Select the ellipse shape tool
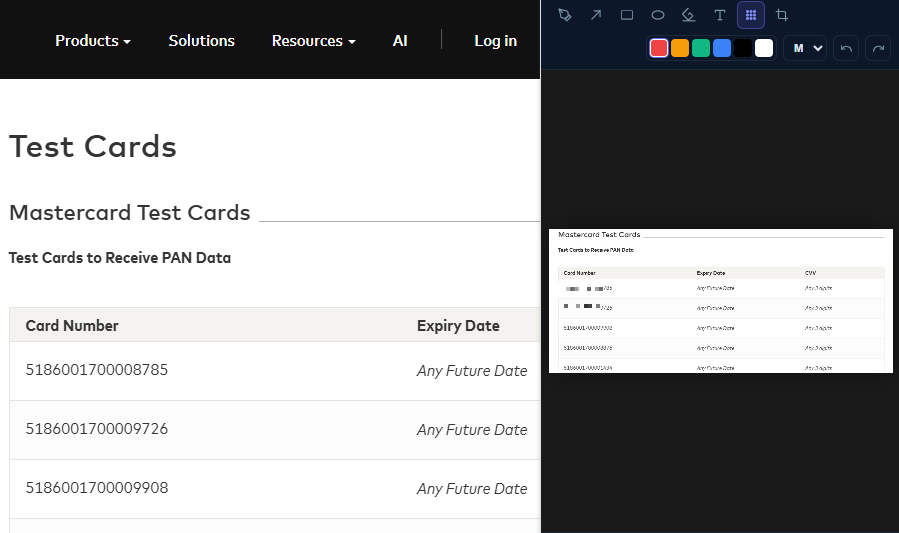Image resolution: width=899 pixels, height=533 pixels. coord(658,15)
